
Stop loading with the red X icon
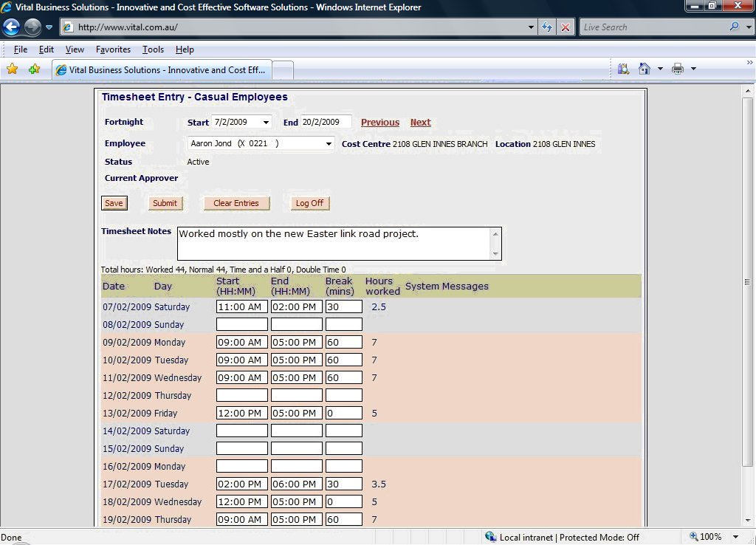click(565, 27)
